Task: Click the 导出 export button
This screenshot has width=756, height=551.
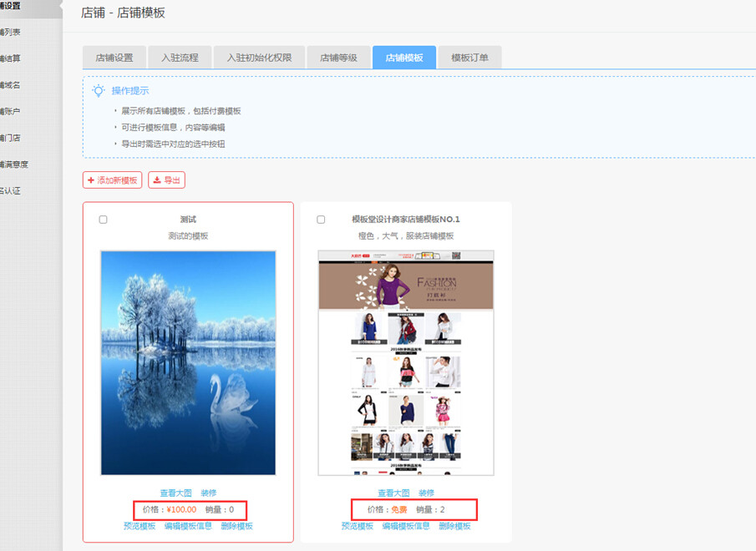Action: pyautogui.click(x=166, y=180)
